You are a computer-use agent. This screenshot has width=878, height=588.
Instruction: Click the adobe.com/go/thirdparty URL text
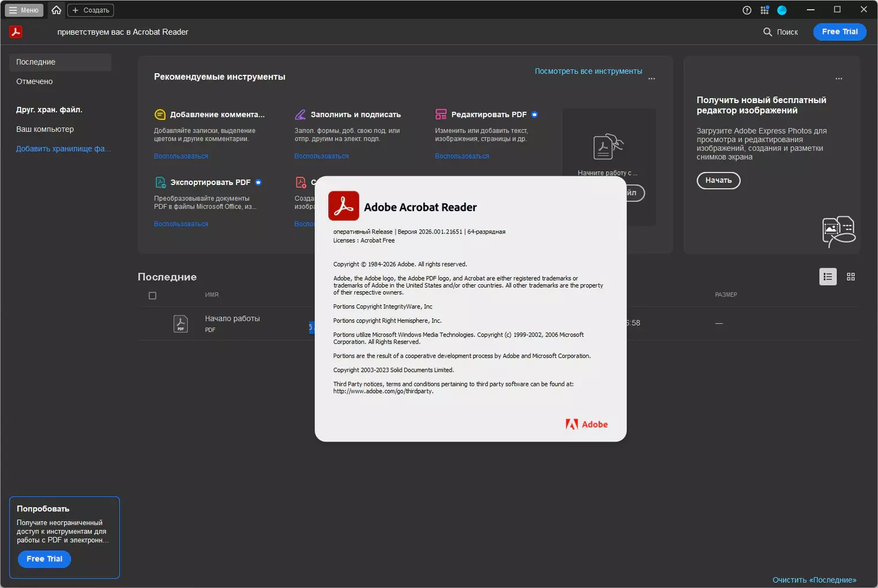click(383, 391)
